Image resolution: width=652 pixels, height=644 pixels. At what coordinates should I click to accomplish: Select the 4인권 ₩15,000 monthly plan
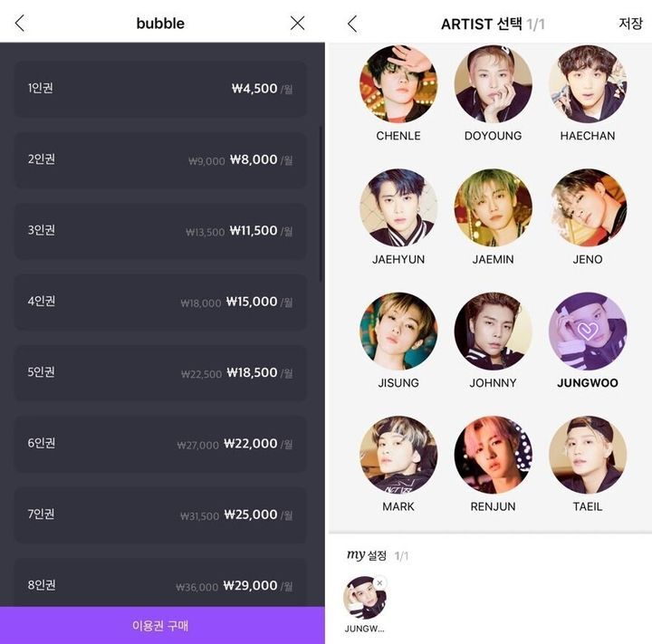pos(160,302)
